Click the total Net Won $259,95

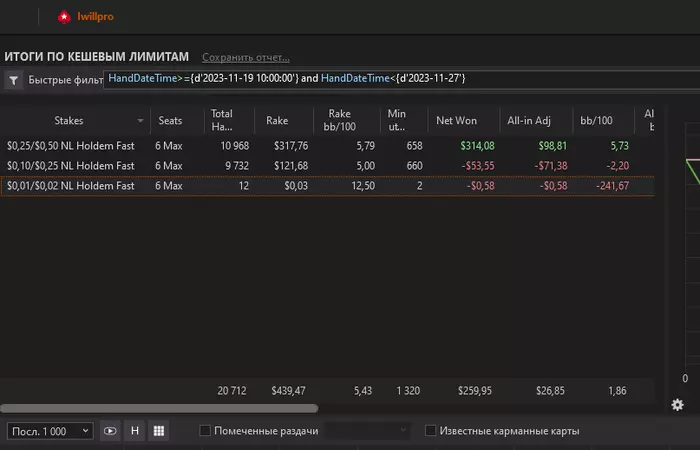coord(475,391)
